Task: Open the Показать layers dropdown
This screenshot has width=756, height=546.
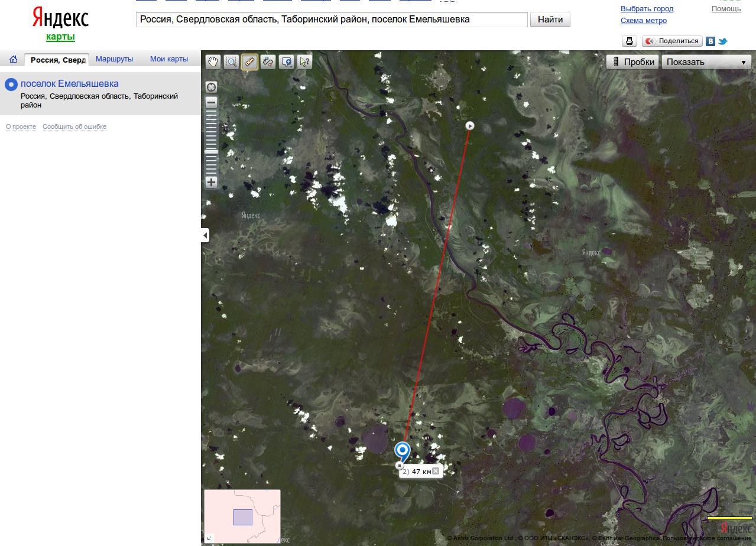Action: [706, 62]
